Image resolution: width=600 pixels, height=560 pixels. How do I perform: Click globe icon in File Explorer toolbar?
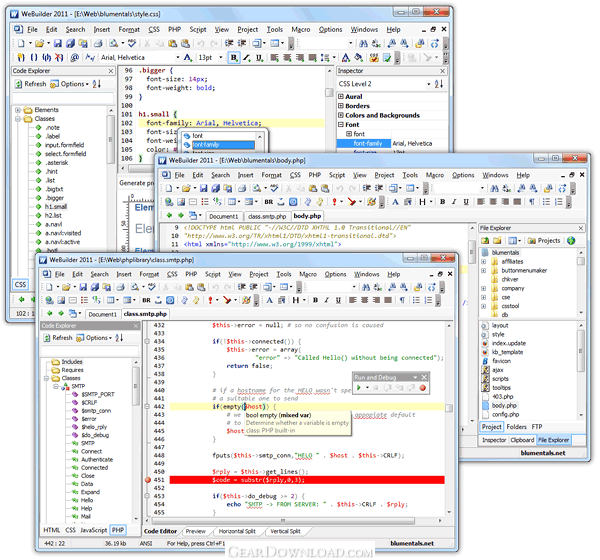coord(571,241)
